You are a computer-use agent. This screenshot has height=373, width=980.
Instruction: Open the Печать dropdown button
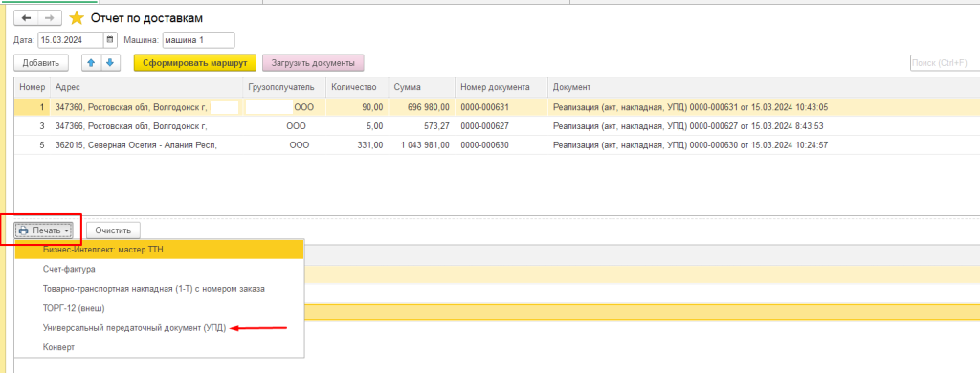click(x=44, y=230)
